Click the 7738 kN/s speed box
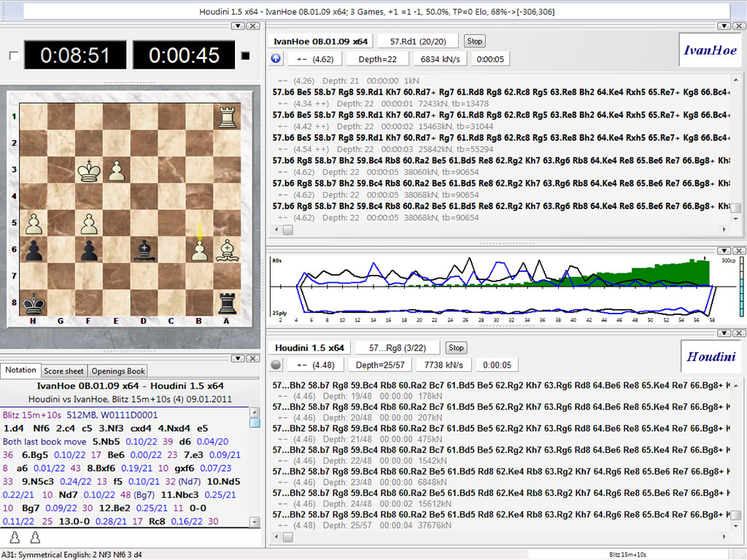Viewport: 747px width, 560px height. 444,365
